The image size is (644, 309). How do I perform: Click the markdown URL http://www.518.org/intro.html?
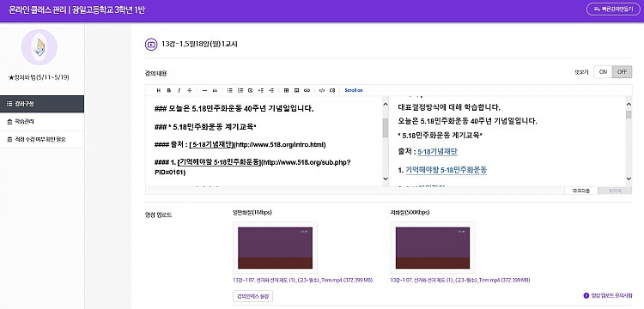click(x=281, y=145)
